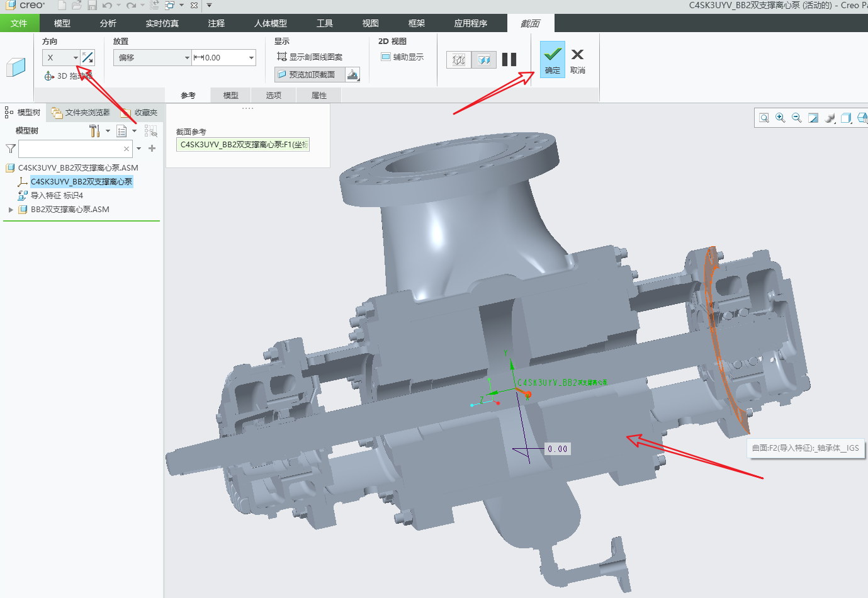Image resolution: width=868 pixels, height=598 pixels.
Task: Click the flip section direction icon
Action: click(87, 58)
